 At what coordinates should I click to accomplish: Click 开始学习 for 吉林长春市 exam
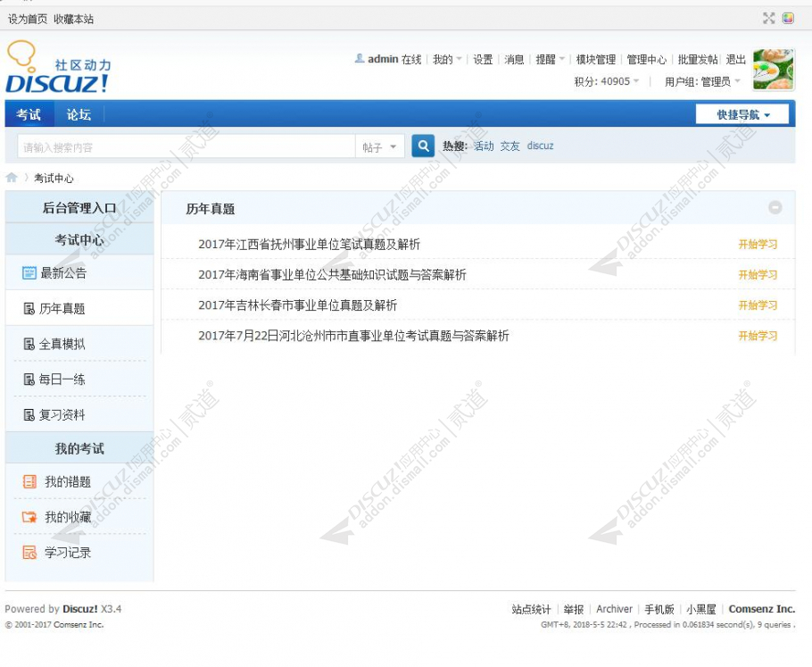758,305
